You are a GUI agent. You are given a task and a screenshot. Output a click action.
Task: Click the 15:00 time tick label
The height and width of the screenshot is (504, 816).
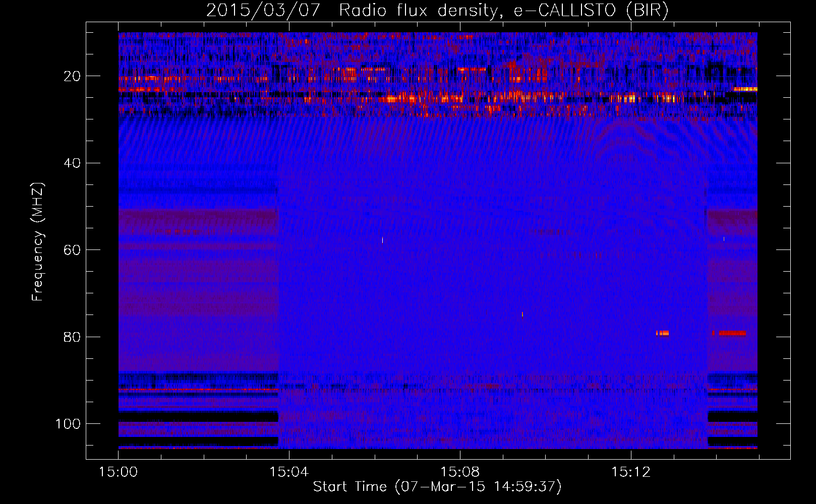[x=118, y=472]
